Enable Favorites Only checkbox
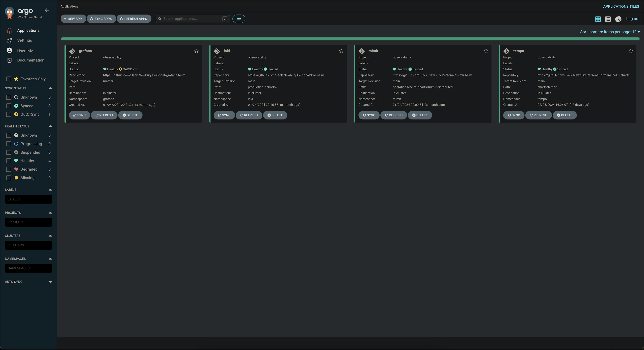Screen dimensions: 644x350 pyautogui.click(x=9, y=79)
